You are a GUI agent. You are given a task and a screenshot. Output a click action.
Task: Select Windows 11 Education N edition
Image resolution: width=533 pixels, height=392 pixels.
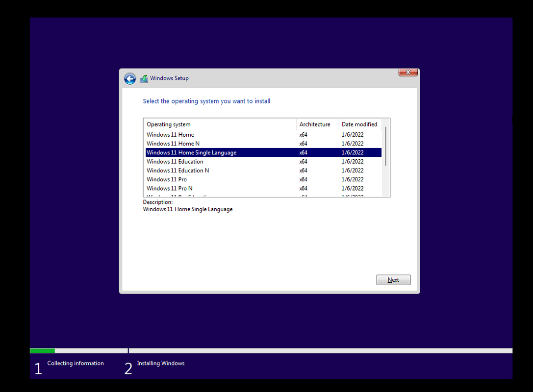pos(263,171)
